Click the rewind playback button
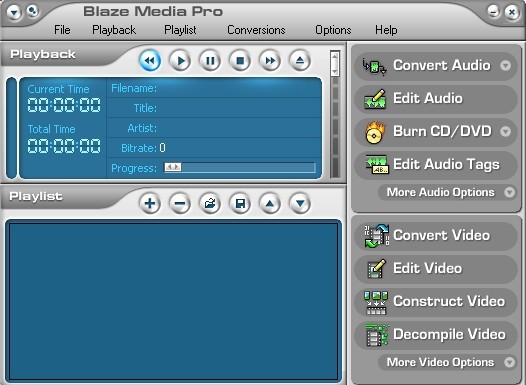The height and width of the screenshot is (385, 526). tap(150, 61)
